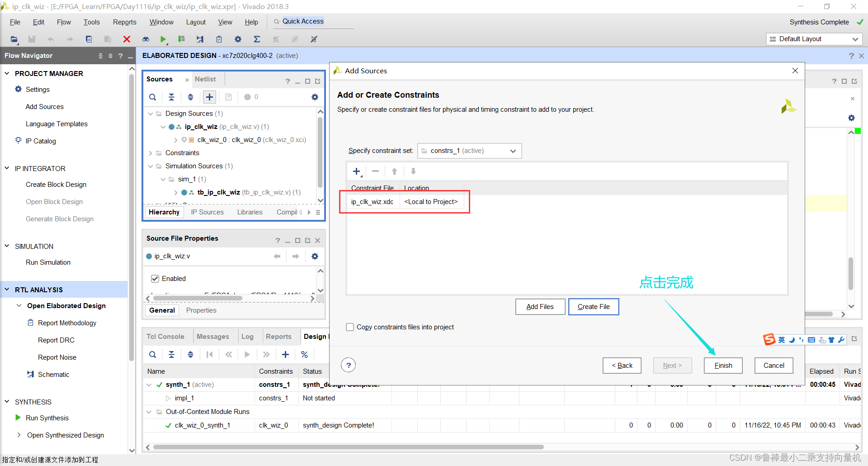Click the Add Files button

tap(540, 307)
